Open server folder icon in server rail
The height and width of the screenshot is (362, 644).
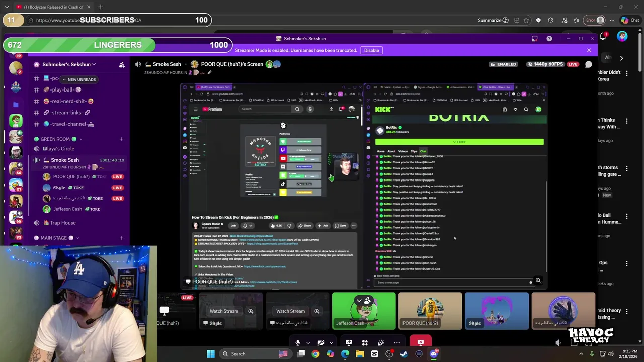16,104
